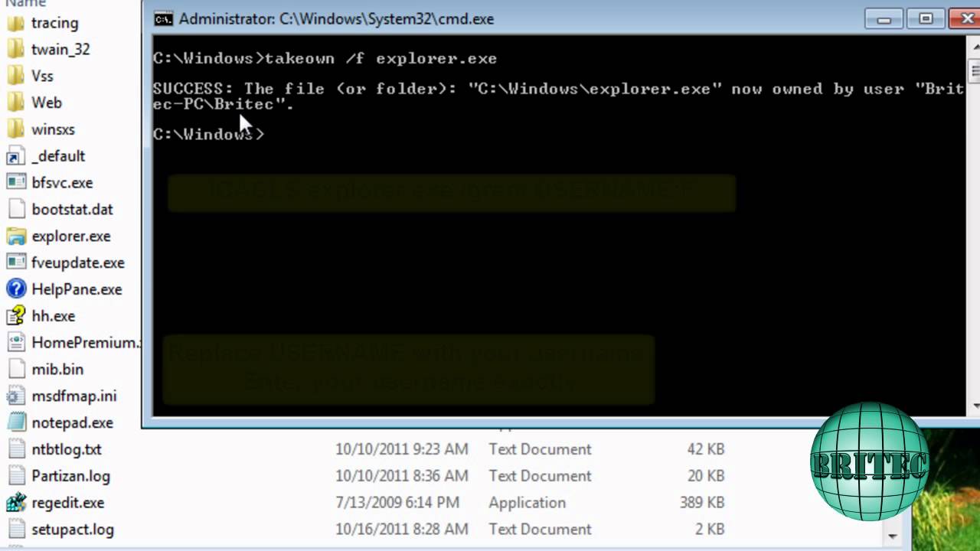Image resolution: width=980 pixels, height=551 pixels.
Task: Click the 42 KB size cell
Action: pos(706,449)
